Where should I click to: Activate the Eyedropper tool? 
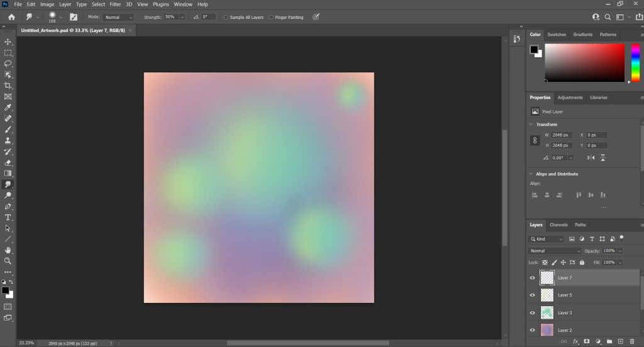(8, 108)
